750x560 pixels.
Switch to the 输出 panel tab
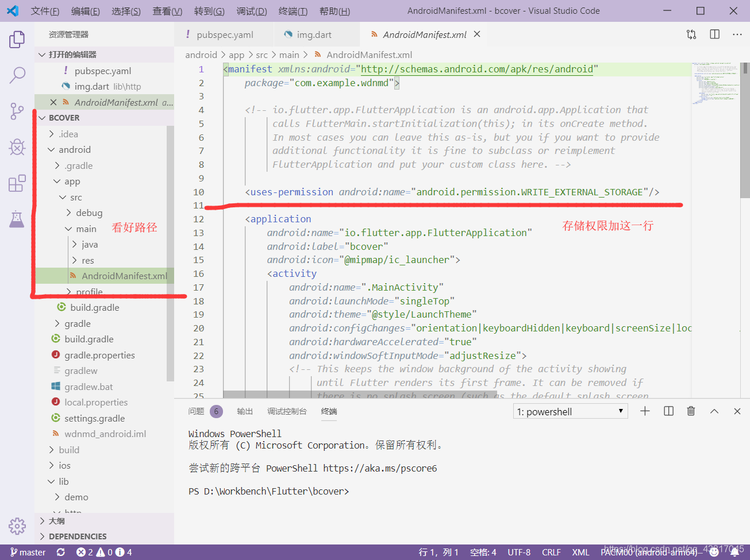click(245, 411)
